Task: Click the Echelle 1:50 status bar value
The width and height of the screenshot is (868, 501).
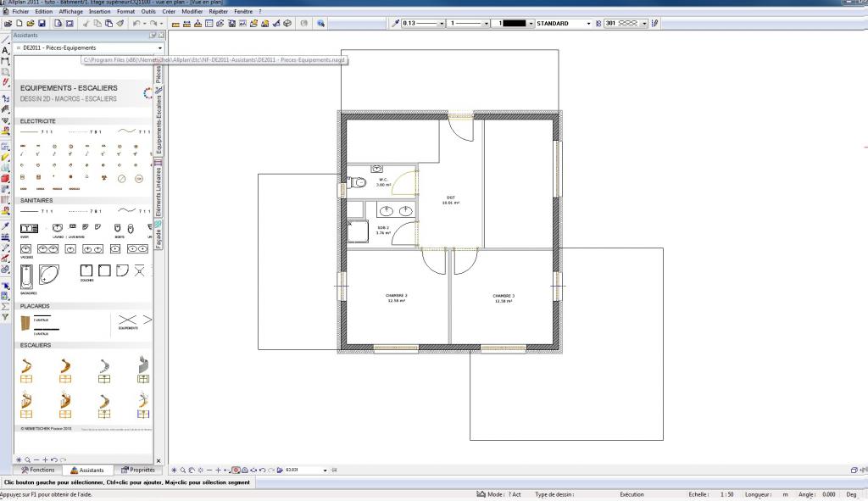Action: click(726, 494)
